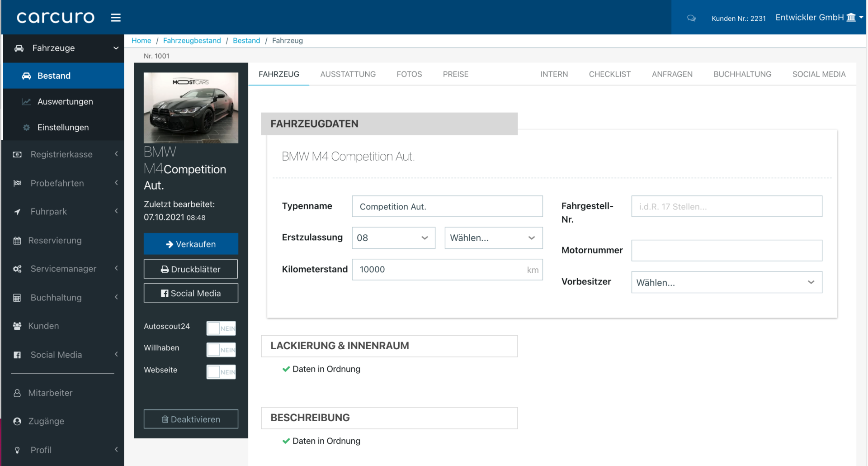Click the FAHRZEUGDATEN section header

tap(389, 124)
